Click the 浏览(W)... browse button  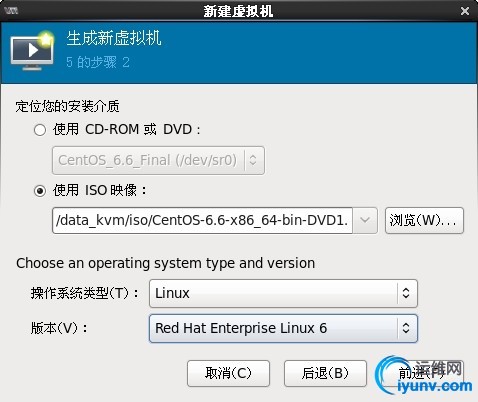tap(424, 220)
